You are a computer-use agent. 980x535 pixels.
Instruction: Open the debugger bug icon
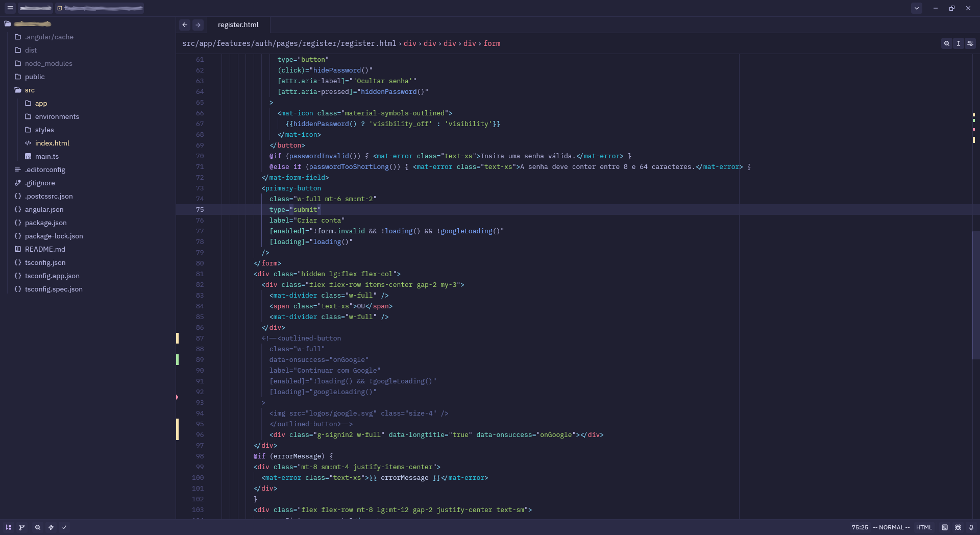click(958, 527)
